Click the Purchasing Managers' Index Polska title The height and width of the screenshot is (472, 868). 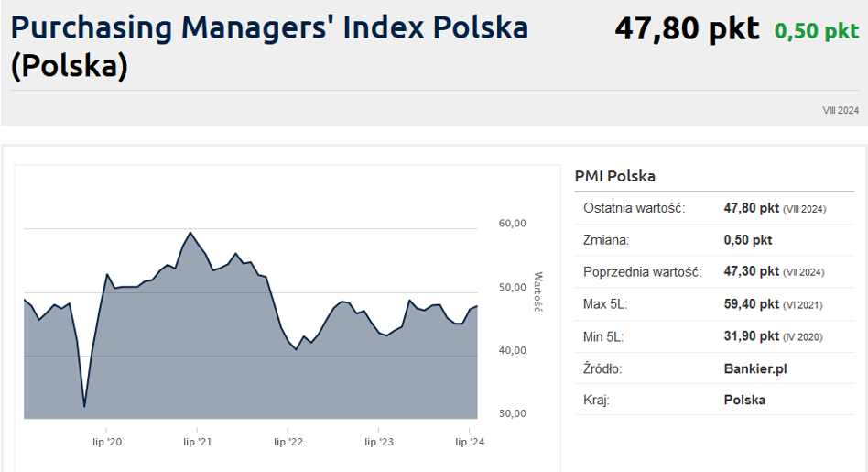pyautogui.click(x=269, y=27)
